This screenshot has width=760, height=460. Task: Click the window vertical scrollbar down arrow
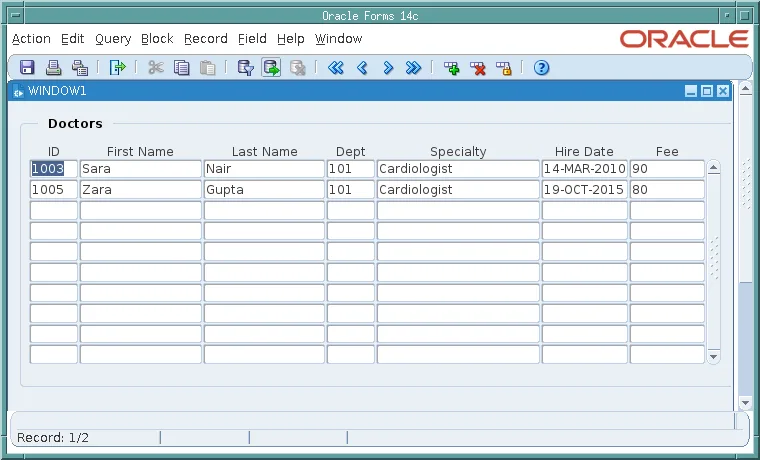(x=745, y=402)
